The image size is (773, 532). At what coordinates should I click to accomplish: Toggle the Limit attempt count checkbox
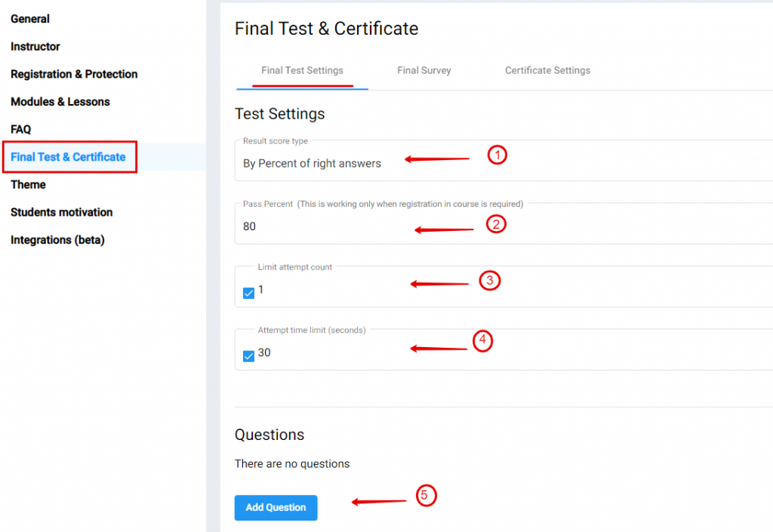248,293
